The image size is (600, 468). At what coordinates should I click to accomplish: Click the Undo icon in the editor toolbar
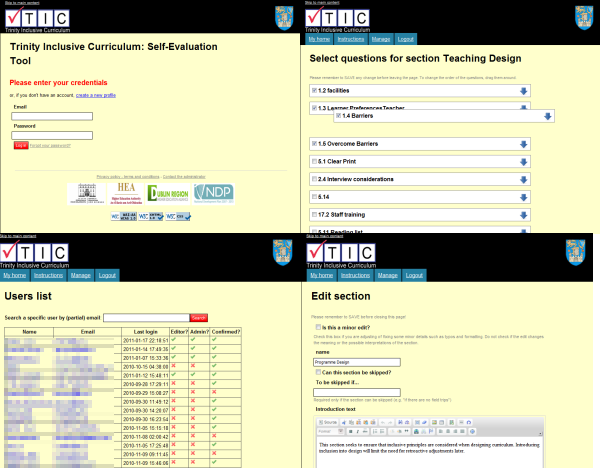coord(383,422)
